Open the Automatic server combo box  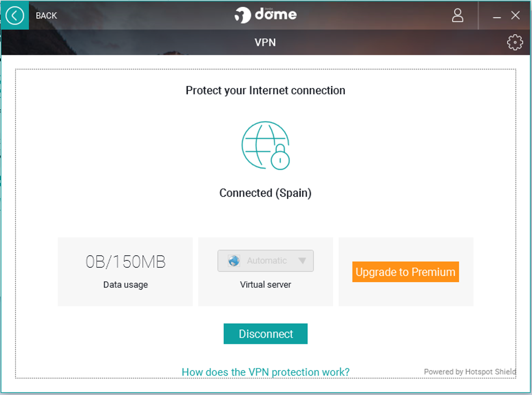click(x=267, y=261)
